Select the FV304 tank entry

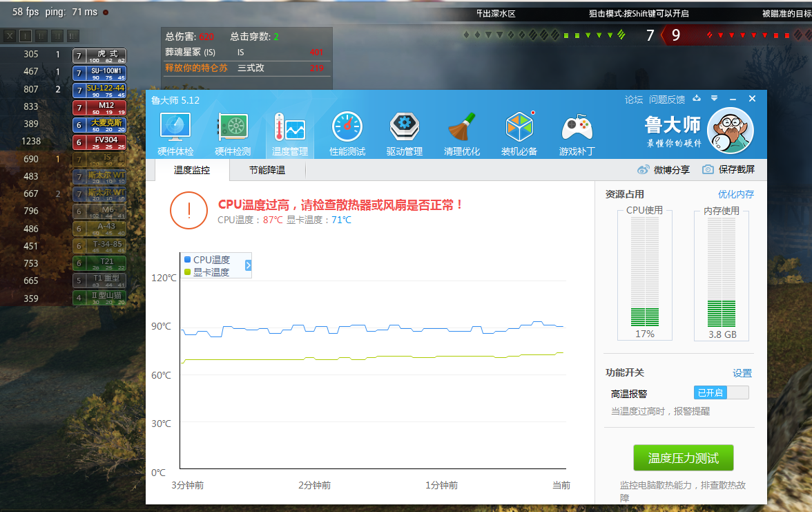(99, 142)
